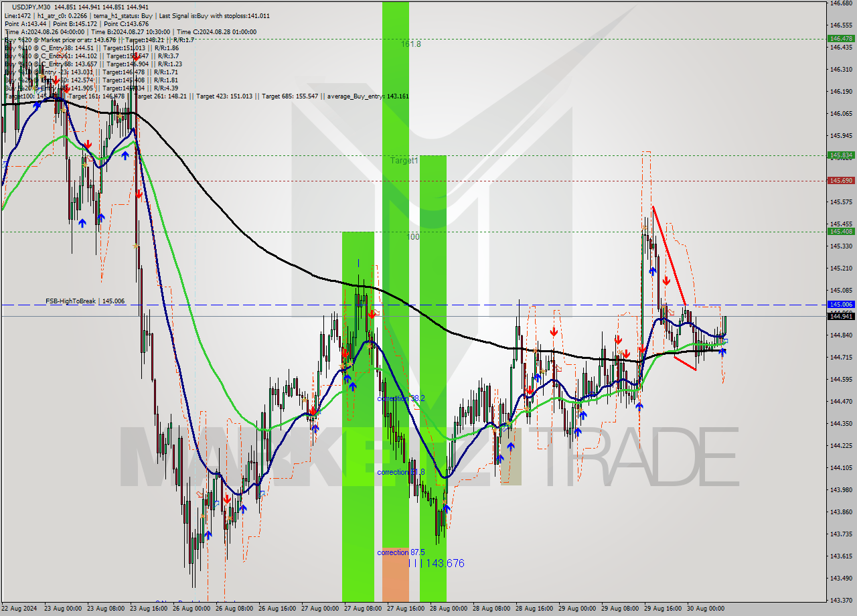Select the 29 Aug 16:00 time label
857x616 pixels.
[x=663, y=609]
